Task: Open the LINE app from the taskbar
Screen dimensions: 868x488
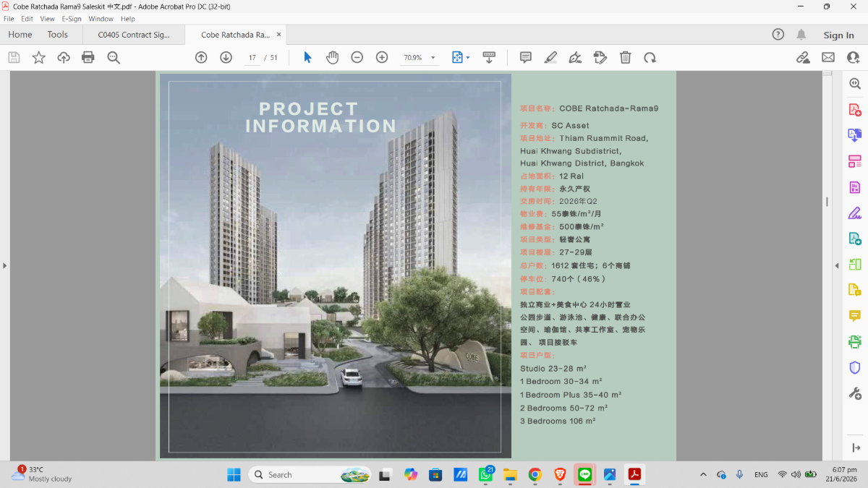Action: [584, 475]
